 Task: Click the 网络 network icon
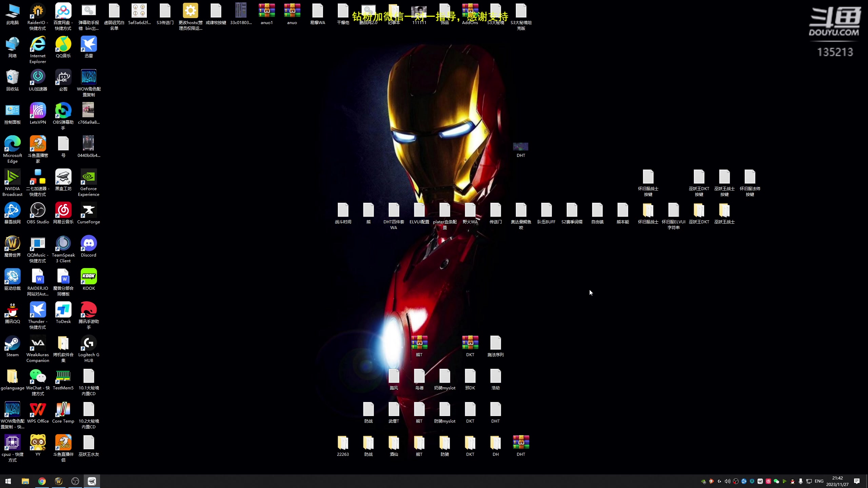(x=13, y=47)
